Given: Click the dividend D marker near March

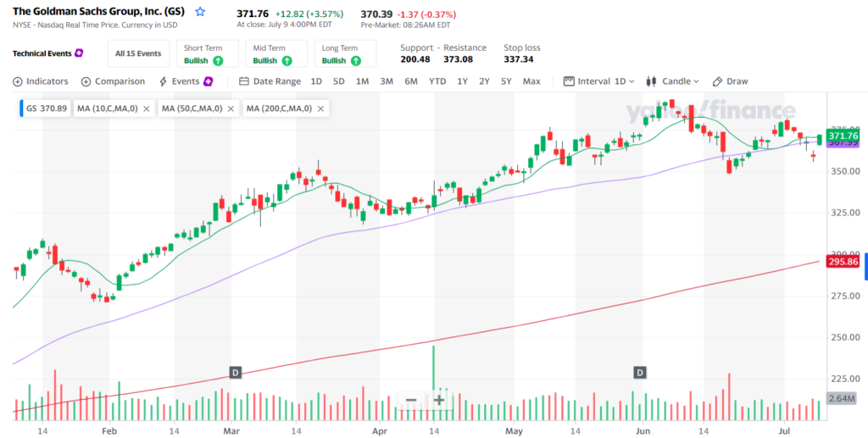Looking at the screenshot, I should 236,373.
